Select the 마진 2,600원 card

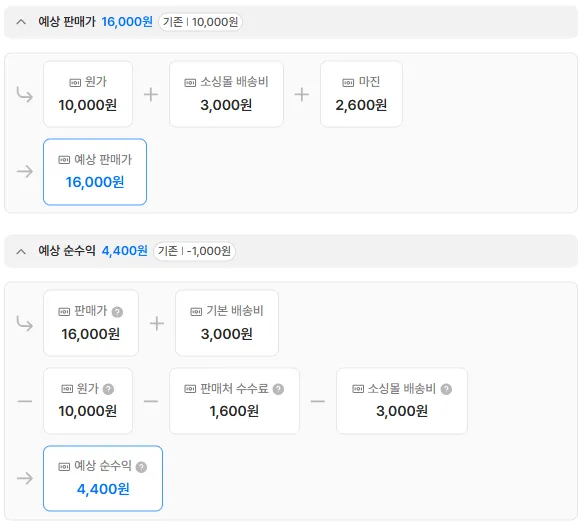pos(361,94)
